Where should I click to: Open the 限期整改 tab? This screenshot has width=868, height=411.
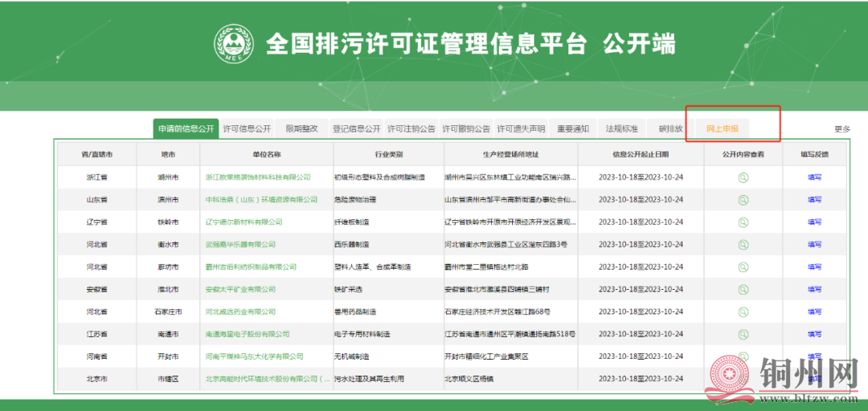click(x=301, y=129)
